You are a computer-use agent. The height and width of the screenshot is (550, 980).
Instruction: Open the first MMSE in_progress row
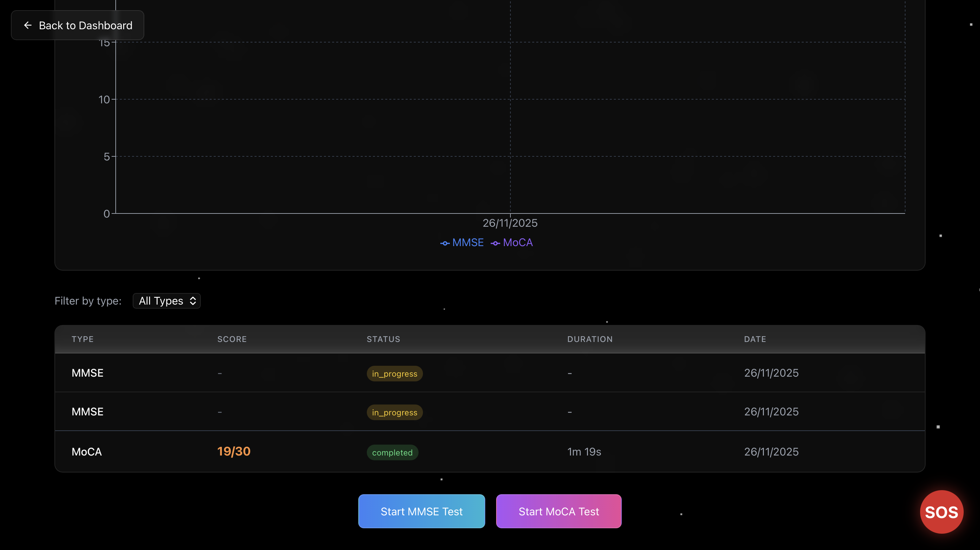pyautogui.click(x=87, y=373)
